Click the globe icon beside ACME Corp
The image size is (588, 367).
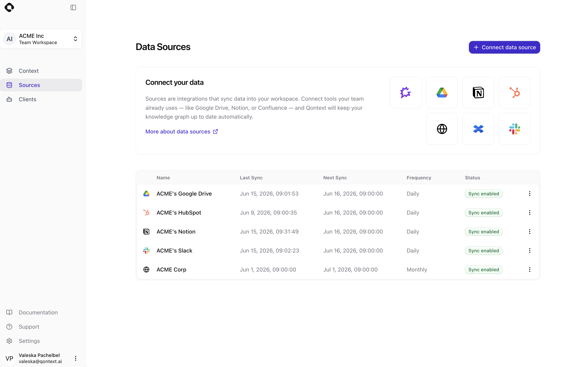click(146, 270)
